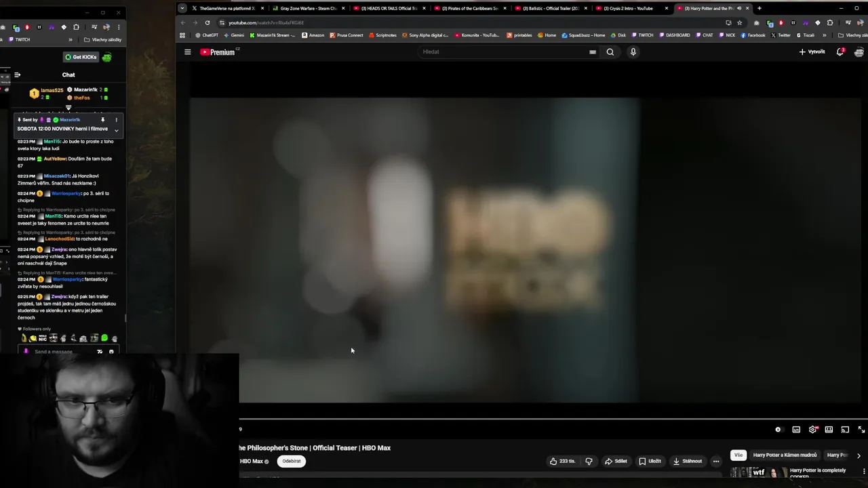Like the video with 233 tis. thumbs up
Image resolution: width=868 pixels, height=488 pixels.
pyautogui.click(x=562, y=461)
